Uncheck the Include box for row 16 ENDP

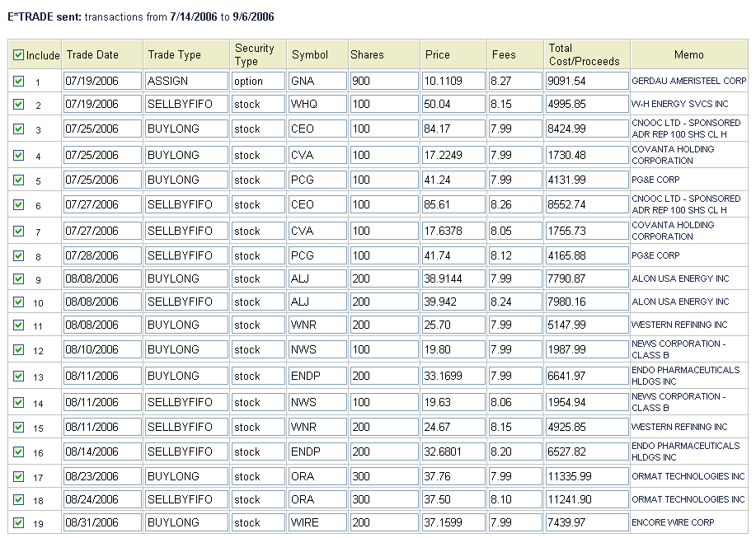(18, 451)
